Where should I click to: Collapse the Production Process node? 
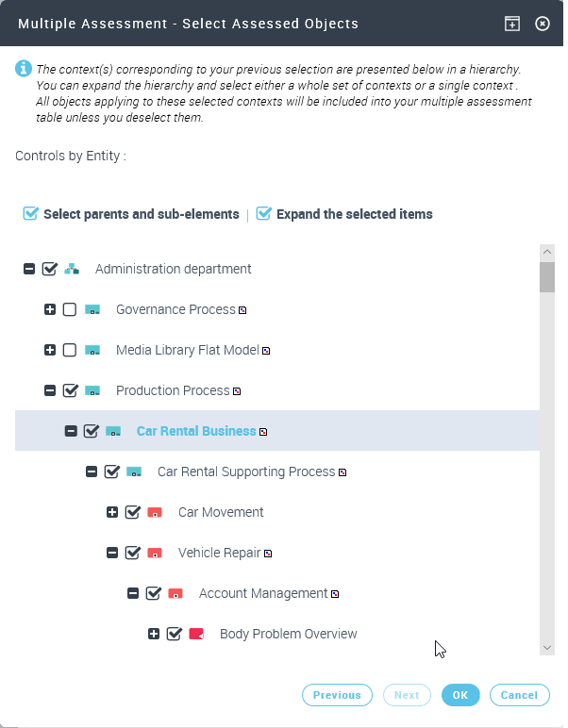pos(50,391)
